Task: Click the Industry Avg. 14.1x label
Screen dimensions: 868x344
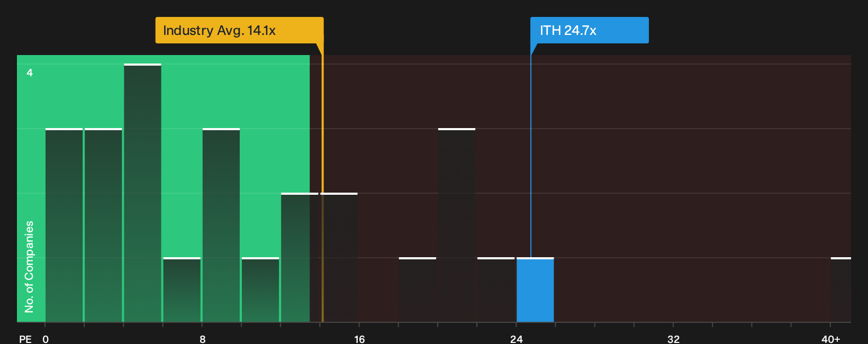Action: pos(239,30)
